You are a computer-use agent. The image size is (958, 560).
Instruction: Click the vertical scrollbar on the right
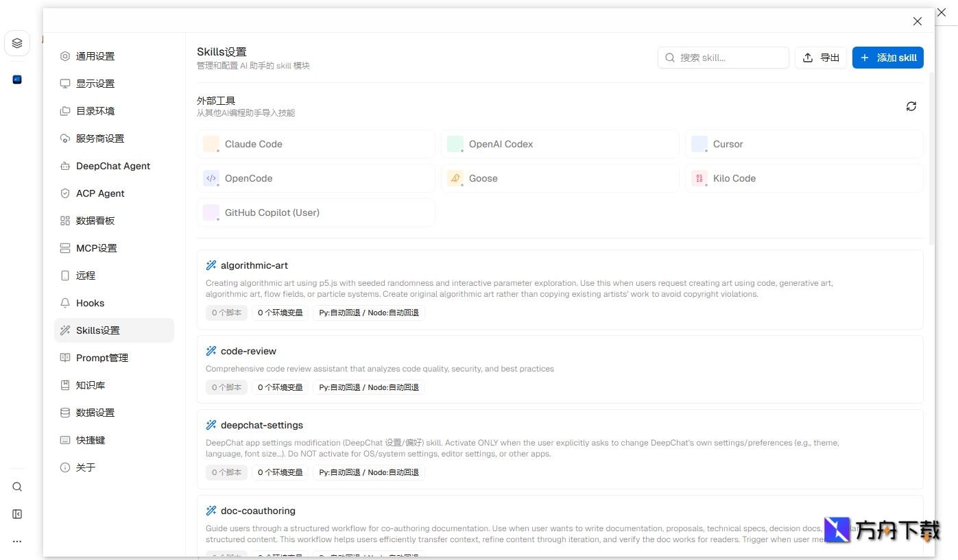pyautogui.click(x=931, y=158)
